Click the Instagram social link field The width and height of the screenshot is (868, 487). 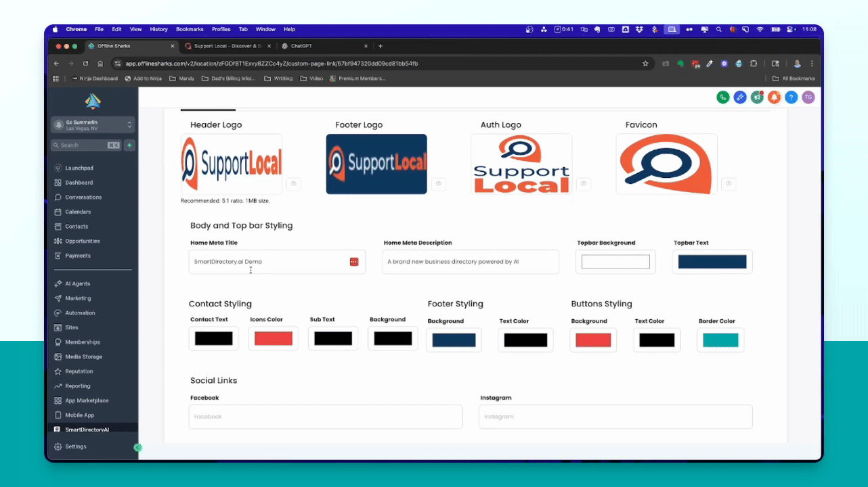point(615,417)
